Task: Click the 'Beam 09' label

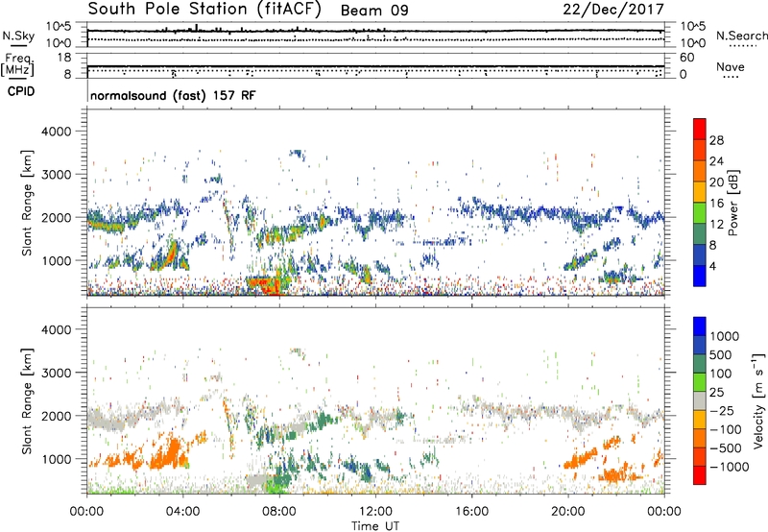Action: pyautogui.click(x=374, y=11)
